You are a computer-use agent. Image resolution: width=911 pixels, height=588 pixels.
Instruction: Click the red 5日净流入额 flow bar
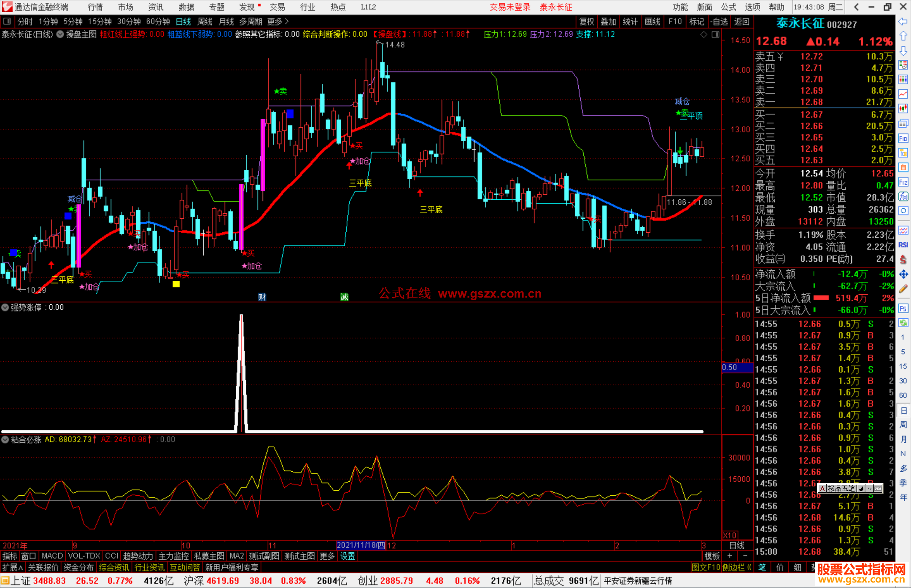point(821,298)
